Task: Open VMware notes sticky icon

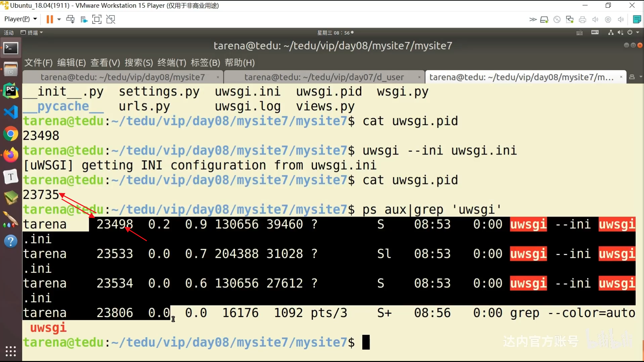Action: point(637,19)
